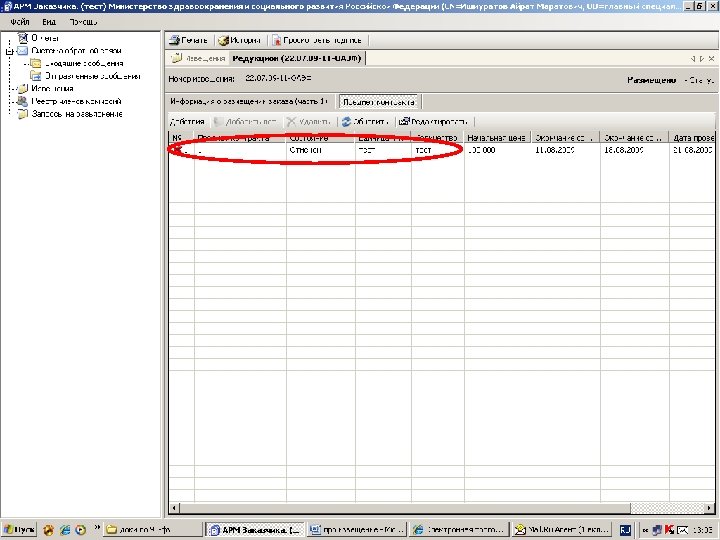The height and width of the screenshot is (540, 720).
Task: Click the Просмотреть подпись certificate icon
Action: (x=276, y=40)
